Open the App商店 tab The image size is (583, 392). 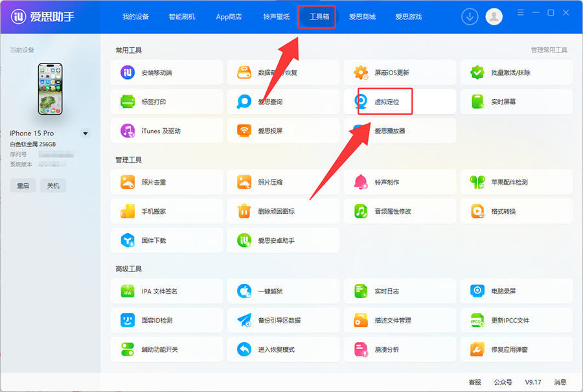229,17
